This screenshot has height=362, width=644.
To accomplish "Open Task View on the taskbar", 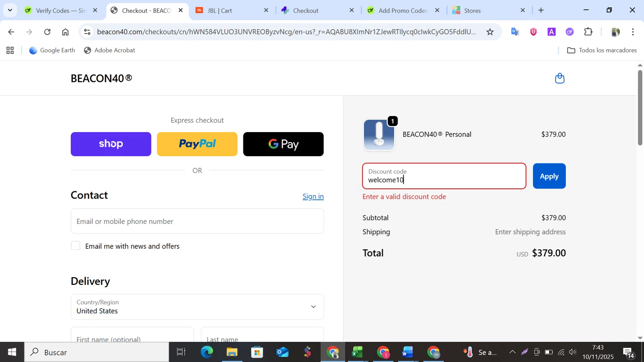I will click(181, 352).
